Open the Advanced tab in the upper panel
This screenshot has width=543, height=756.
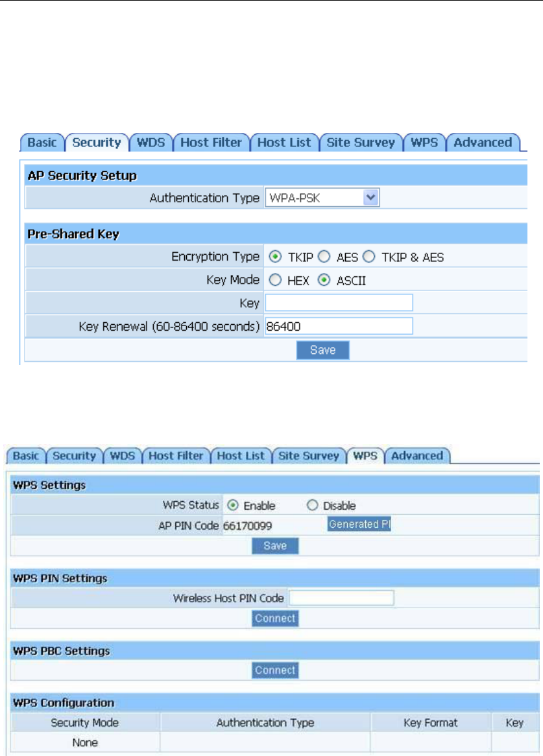point(483,143)
